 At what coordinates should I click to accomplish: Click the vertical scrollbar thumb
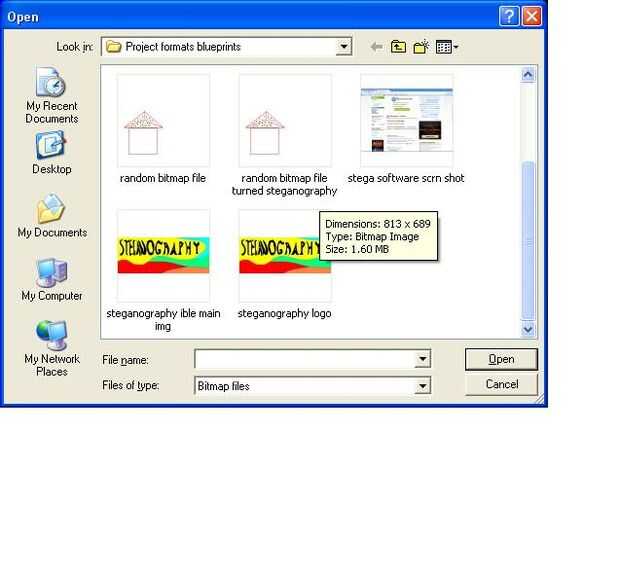pyautogui.click(x=528, y=240)
